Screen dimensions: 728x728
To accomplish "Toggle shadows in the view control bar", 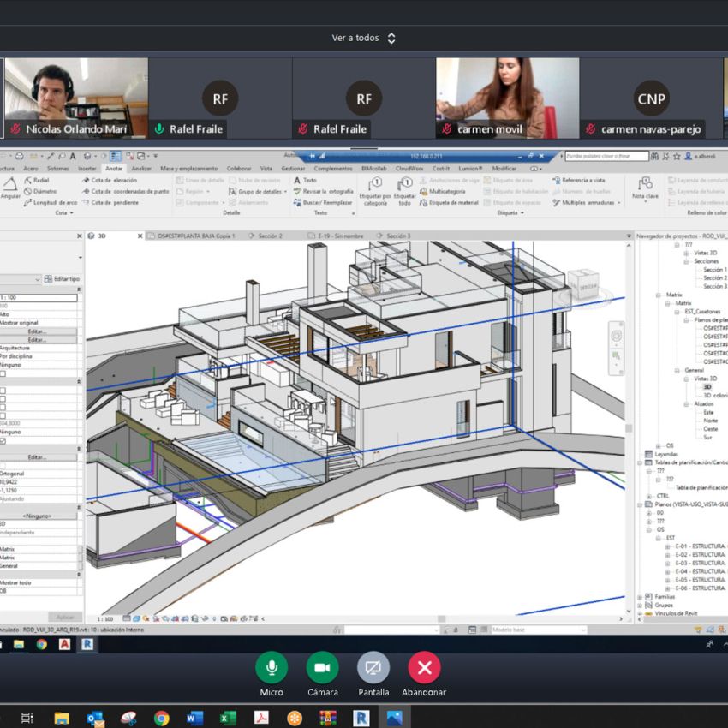I will click(x=157, y=617).
